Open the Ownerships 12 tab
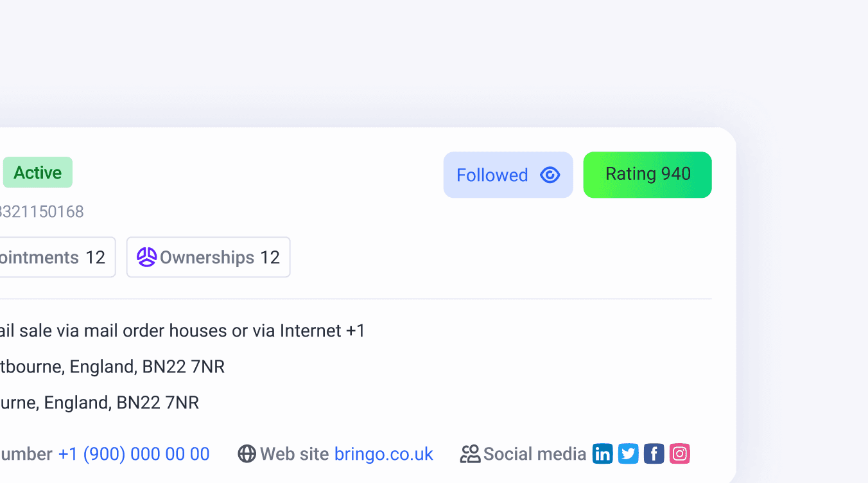Screen dimensions: 868x483 click(208, 257)
